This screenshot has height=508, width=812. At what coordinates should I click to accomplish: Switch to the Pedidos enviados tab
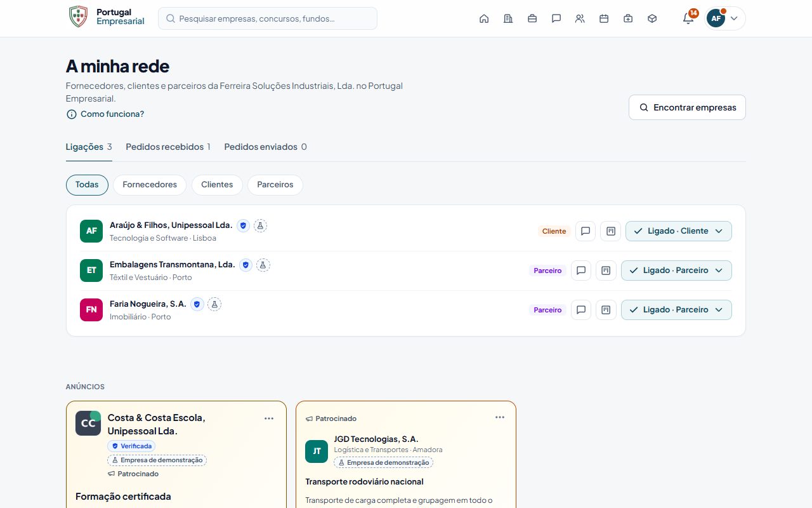pos(266,147)
